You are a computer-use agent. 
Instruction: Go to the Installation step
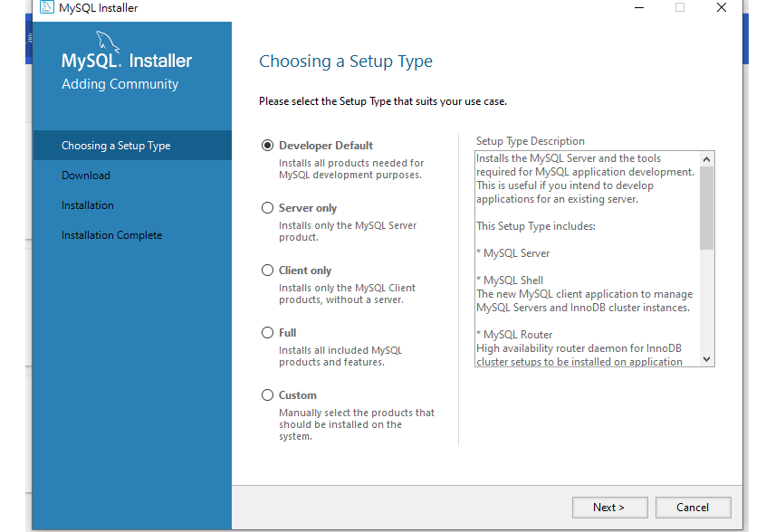coord(88,205)
